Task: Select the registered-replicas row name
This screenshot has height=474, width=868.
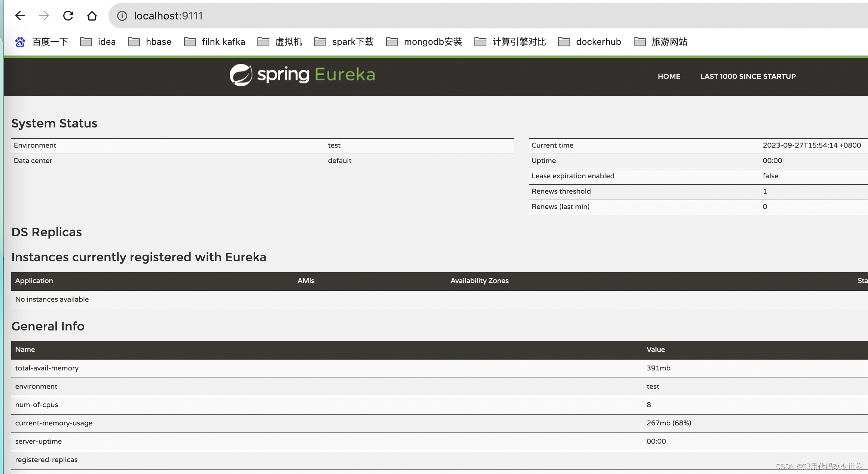Action: 46,459
